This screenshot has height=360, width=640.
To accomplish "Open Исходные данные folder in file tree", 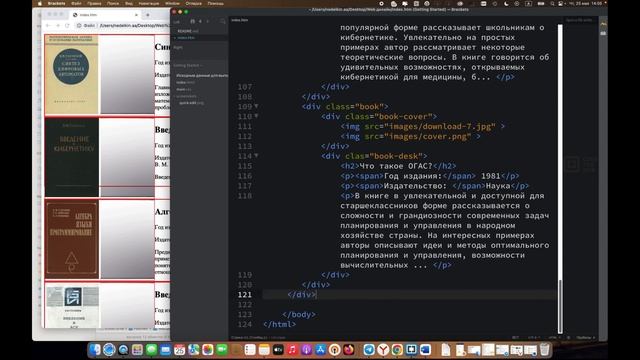I will coord(202,76).
